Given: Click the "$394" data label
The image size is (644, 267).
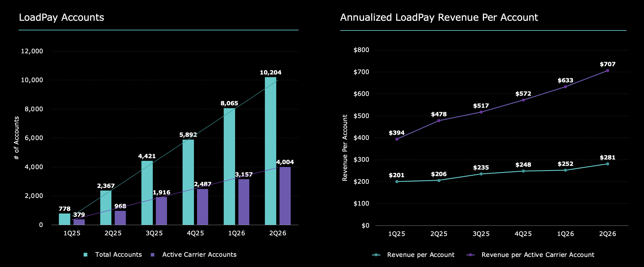Looking at the screenshot, I should pos(396,132).
